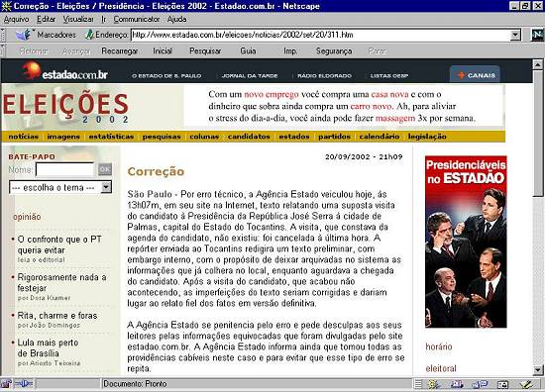Viewport: 545px width, 392px height.
Task: Select the estados tab
Action: tap(294, 137)
